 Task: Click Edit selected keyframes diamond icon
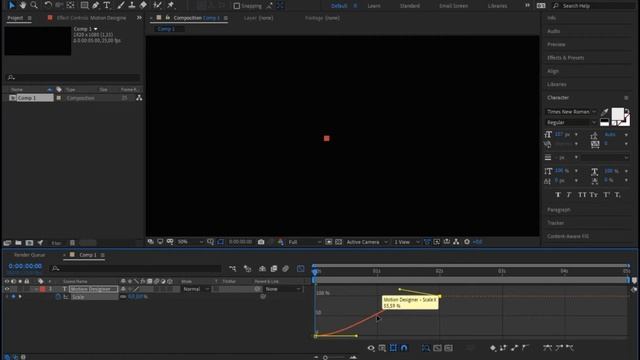493,348
